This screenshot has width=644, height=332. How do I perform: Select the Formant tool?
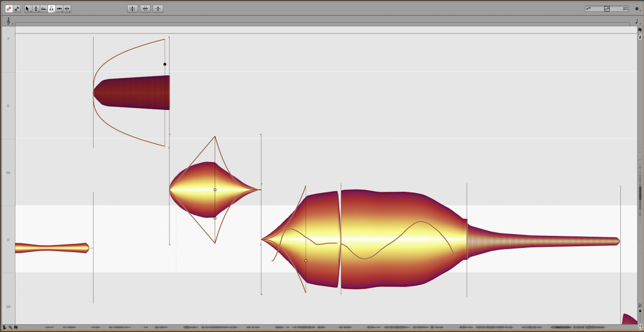pyautogui.click(x=43, y=8)
